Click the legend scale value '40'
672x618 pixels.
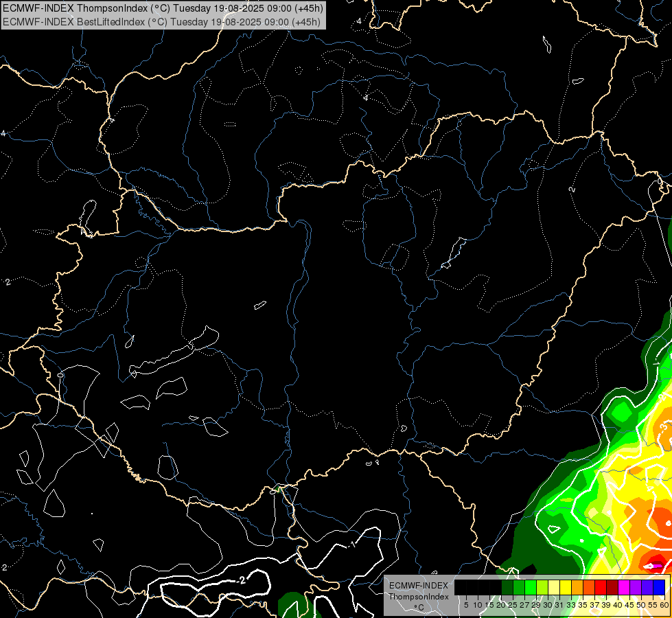tap(618, 605)
